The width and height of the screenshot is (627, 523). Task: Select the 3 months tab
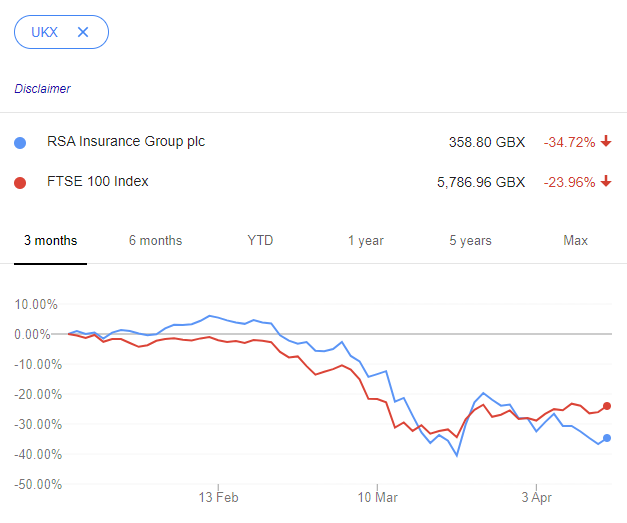50,240
